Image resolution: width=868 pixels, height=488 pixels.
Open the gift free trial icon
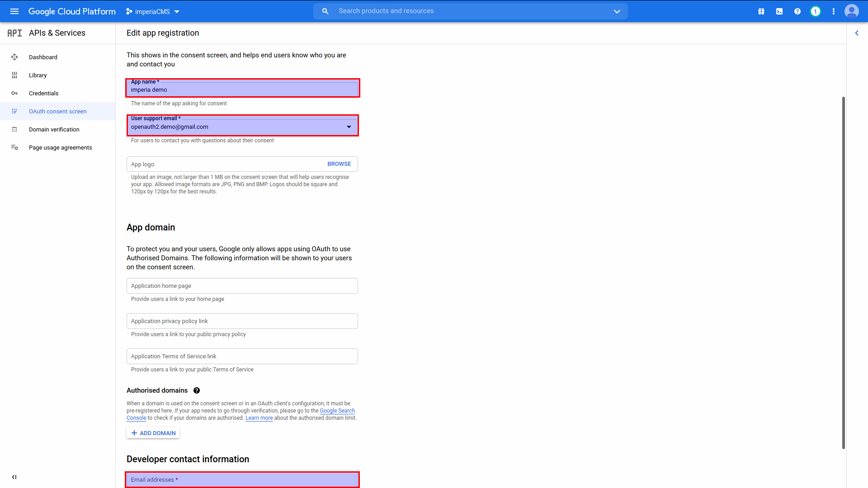[x=761, y=11]
